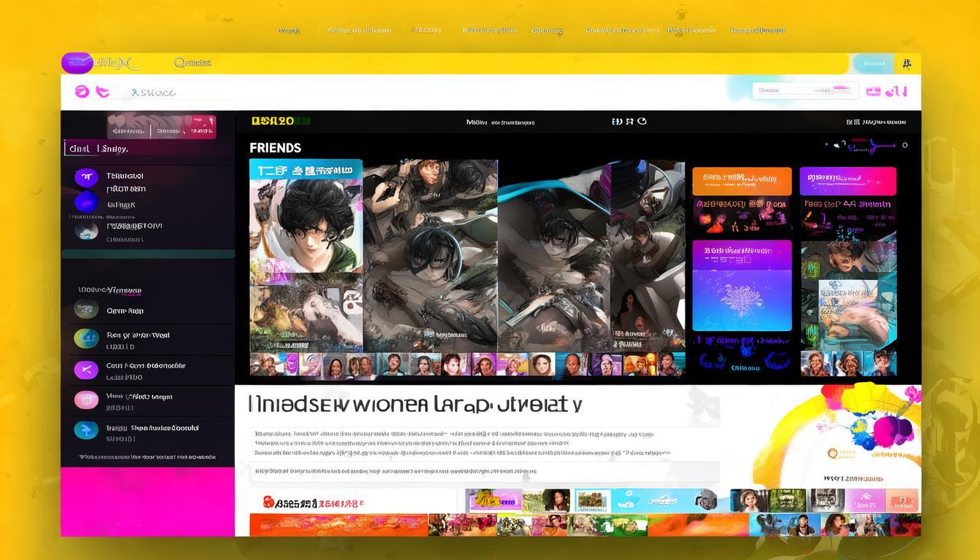This screenshot has height=560, width=980.
Task: Click the small user icon in yellow bar corner
Action: [906, 63]
